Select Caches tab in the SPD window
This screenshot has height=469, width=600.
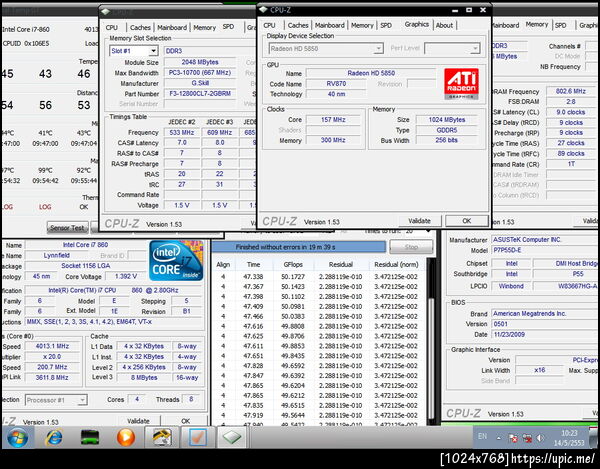tap(140, 28)
